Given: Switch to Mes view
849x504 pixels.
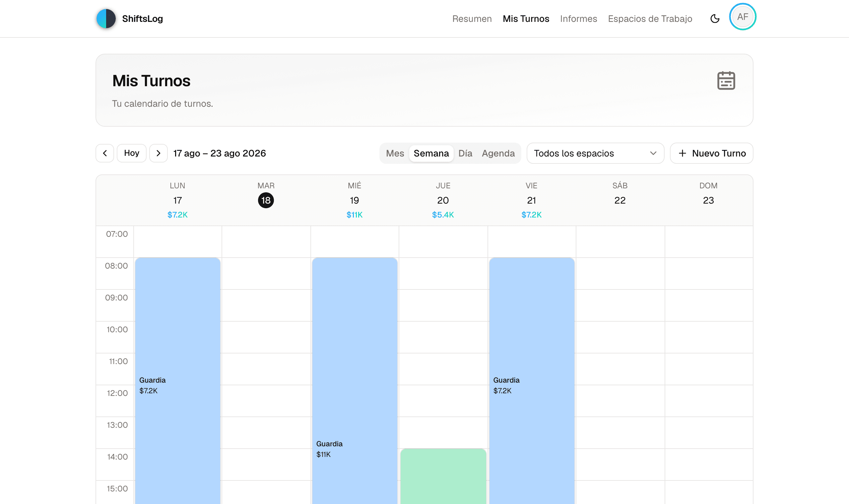Looking at the screenshot, I should coord(395,154).
